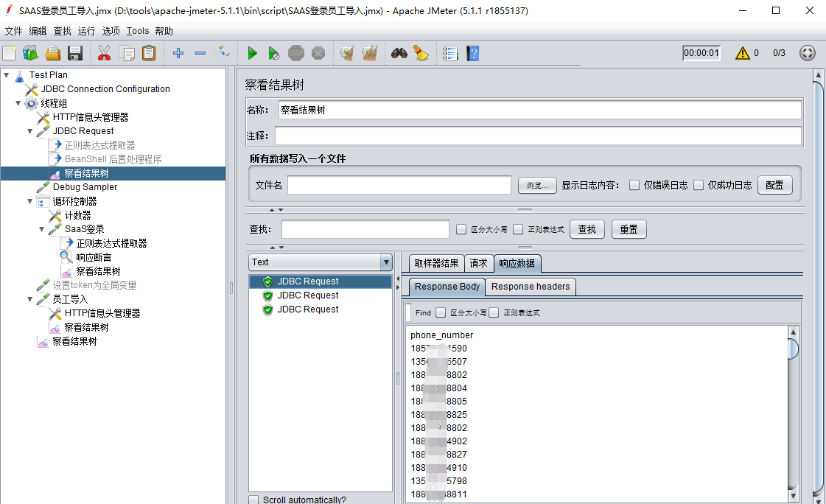This screenshot has width=826, height=504.
Task: Switch to Response headers tab
Action: [x=531, y=287]
